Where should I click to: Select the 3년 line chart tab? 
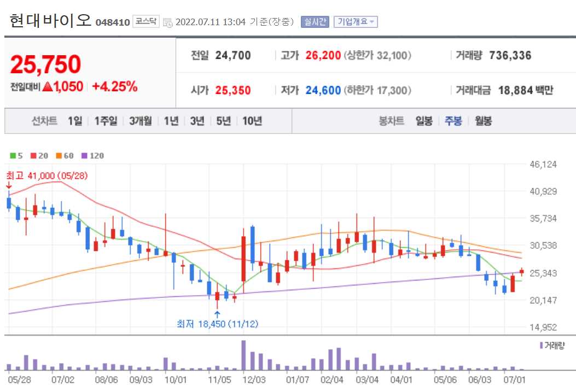tap(197, 121)
